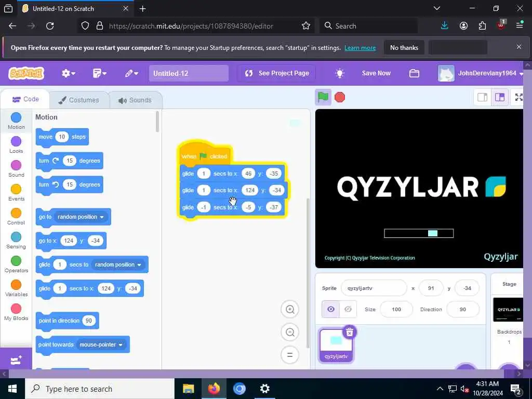
Task: Switch to the Code tab
Action: tap(25, 99)
